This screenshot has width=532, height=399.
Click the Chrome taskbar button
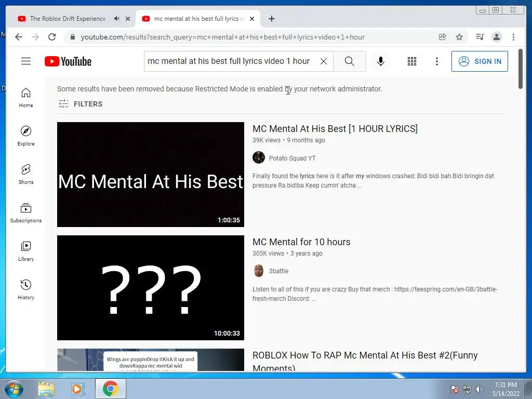click(x=110, y=389)
